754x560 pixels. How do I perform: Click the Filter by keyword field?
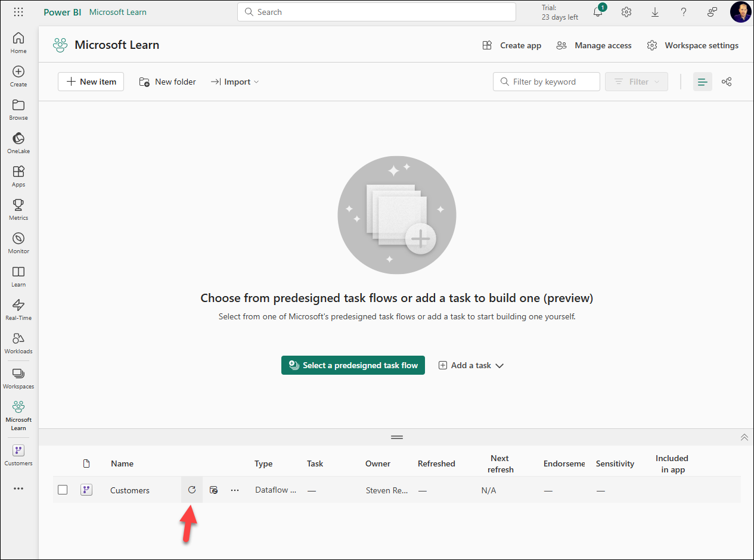pyautogui.click(x=547, y=82)
